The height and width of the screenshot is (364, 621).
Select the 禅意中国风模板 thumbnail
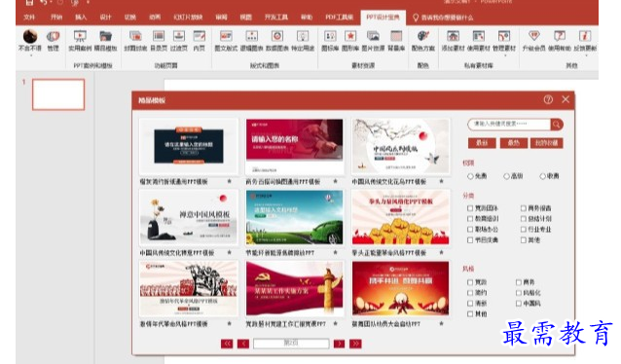click(x=189, y=217)
